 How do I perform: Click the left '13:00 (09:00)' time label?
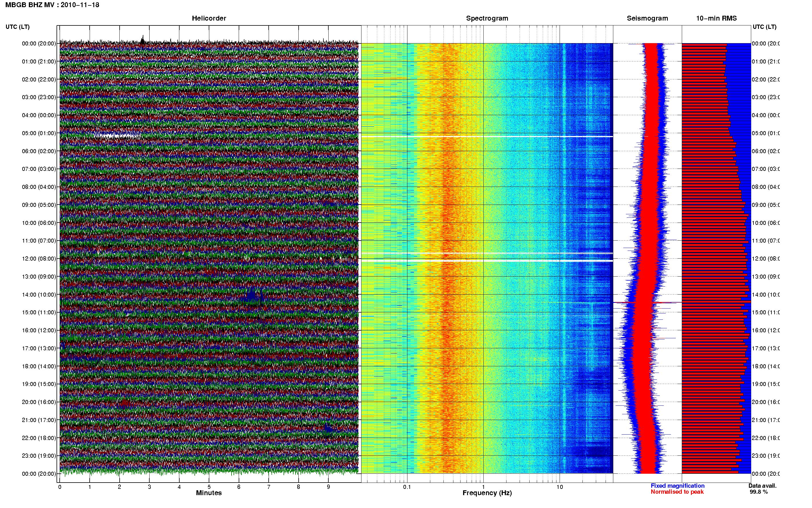point(39,277)
